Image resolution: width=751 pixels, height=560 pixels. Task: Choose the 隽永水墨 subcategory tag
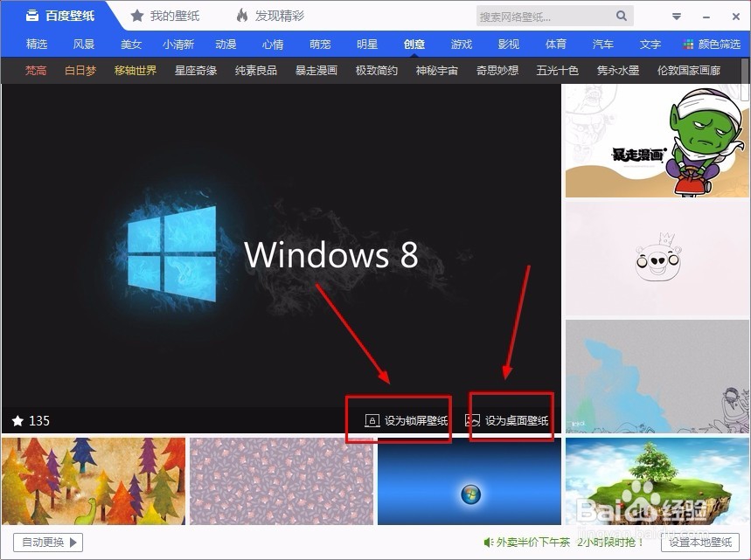(x=618, y=71)
